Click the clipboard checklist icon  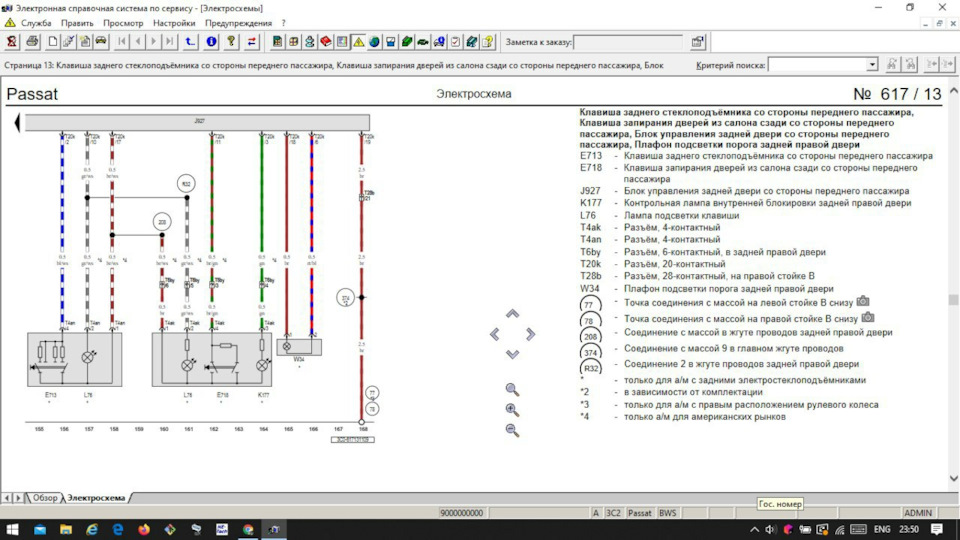point(456,42)
